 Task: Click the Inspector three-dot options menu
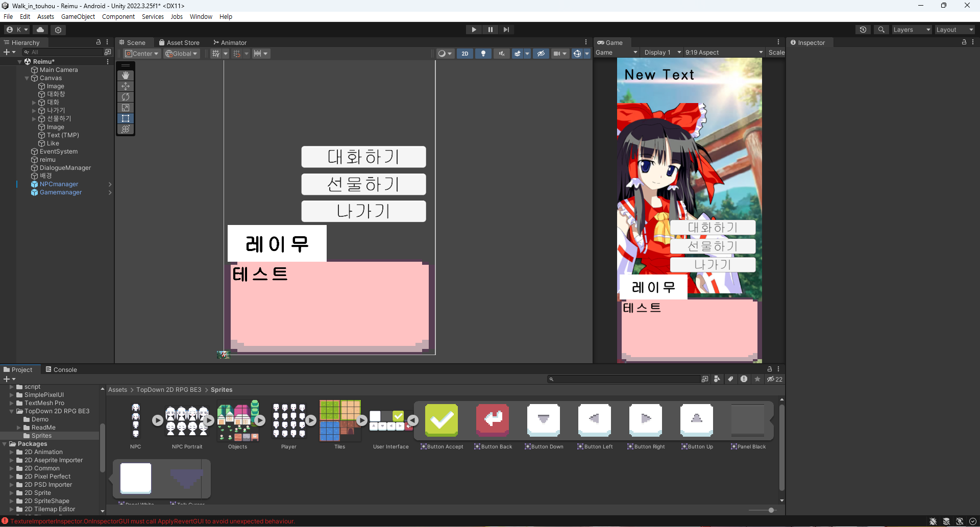tap(973, 42)
